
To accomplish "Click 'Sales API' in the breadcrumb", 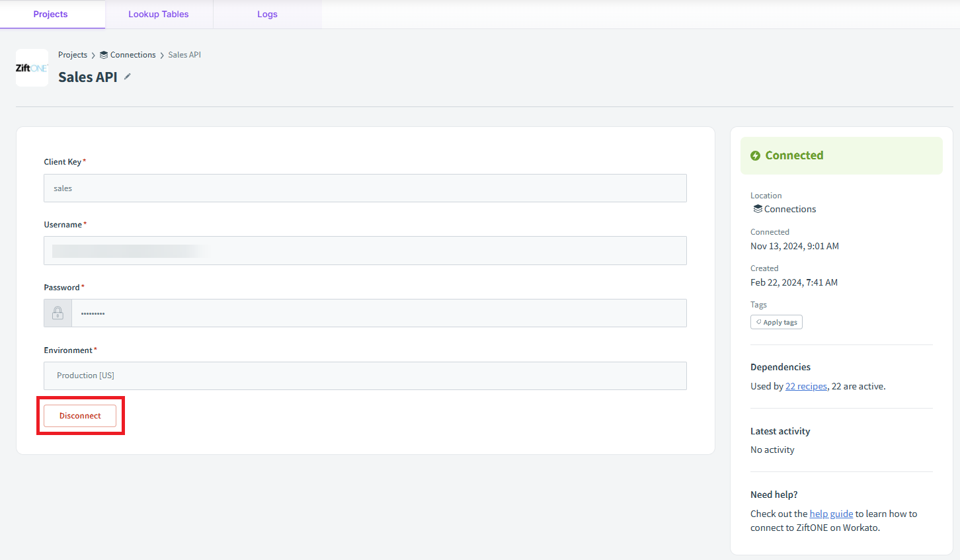I will coord(184,55).
